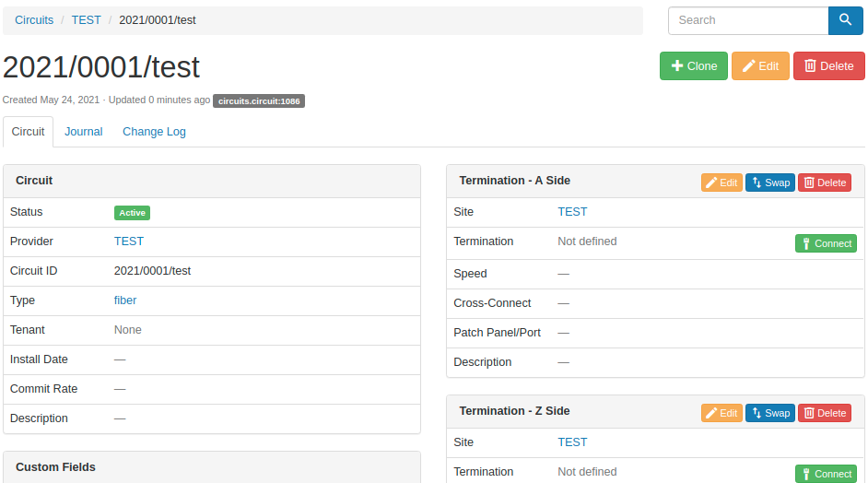Open the fiber circuit type link

pyautogui.click(x=125, y=300)
